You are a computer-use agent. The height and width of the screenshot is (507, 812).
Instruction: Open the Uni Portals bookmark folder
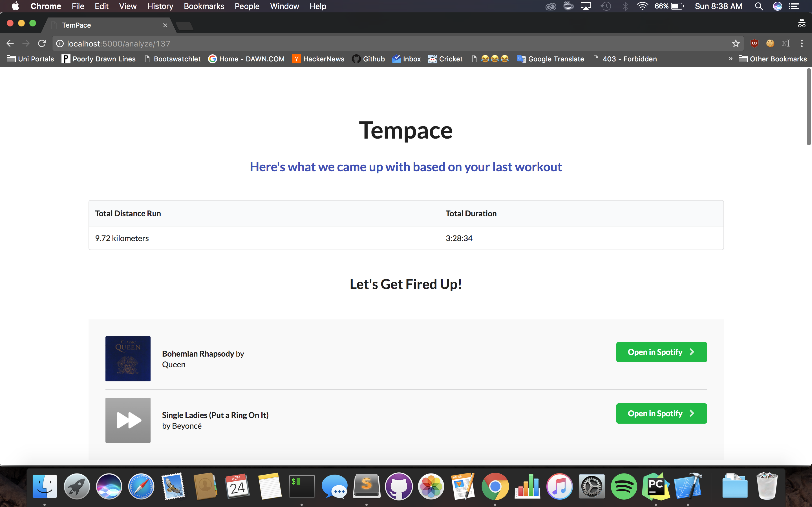[x=30, y=59]
